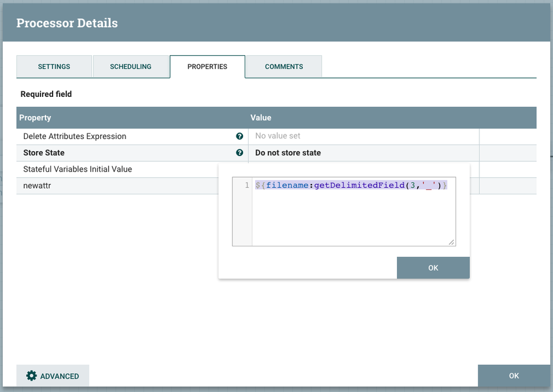
Task: Select the Properties tab
Action: pyautogui.click(x=207, y=66)
